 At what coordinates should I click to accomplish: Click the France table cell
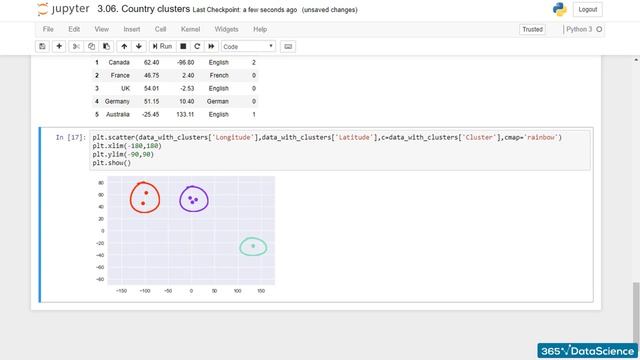(120, 76)
